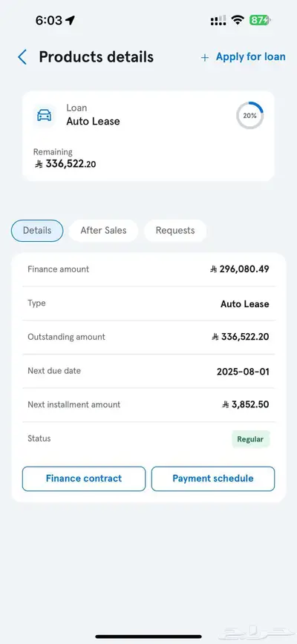Open the Finance contract button
This screenshot has width=297, height=644.
point(84,479)
